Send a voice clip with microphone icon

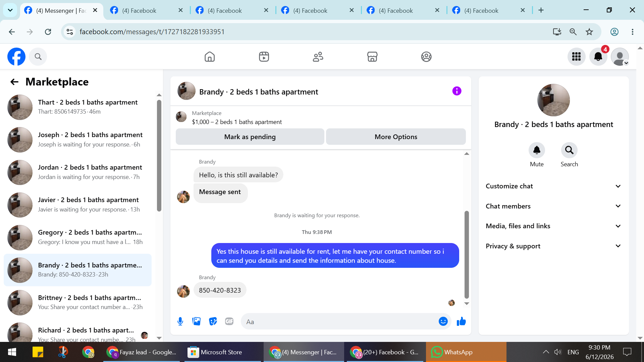tap(180, 321)
